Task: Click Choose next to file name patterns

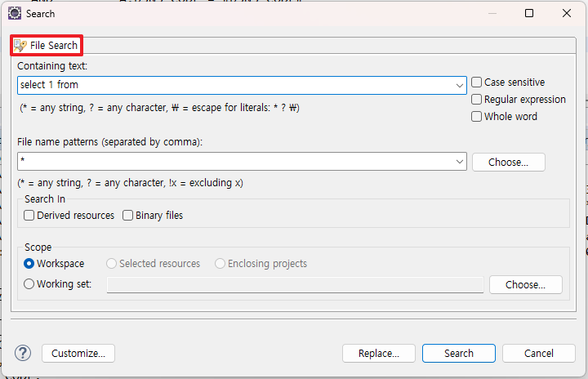Action: (508, 162)
